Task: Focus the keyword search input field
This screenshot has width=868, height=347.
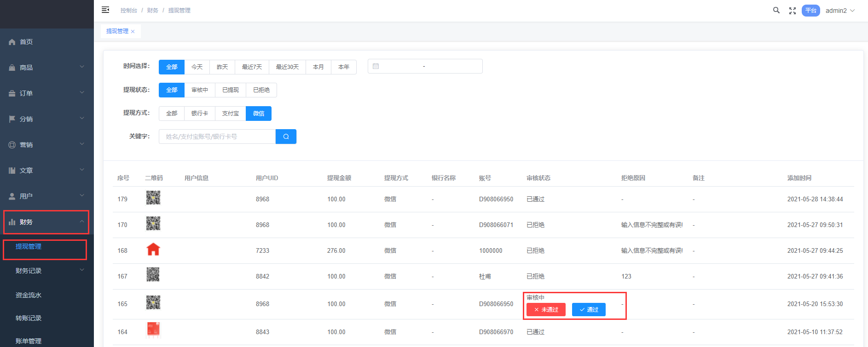Action: pyautogui.click(x=217, y=137)
